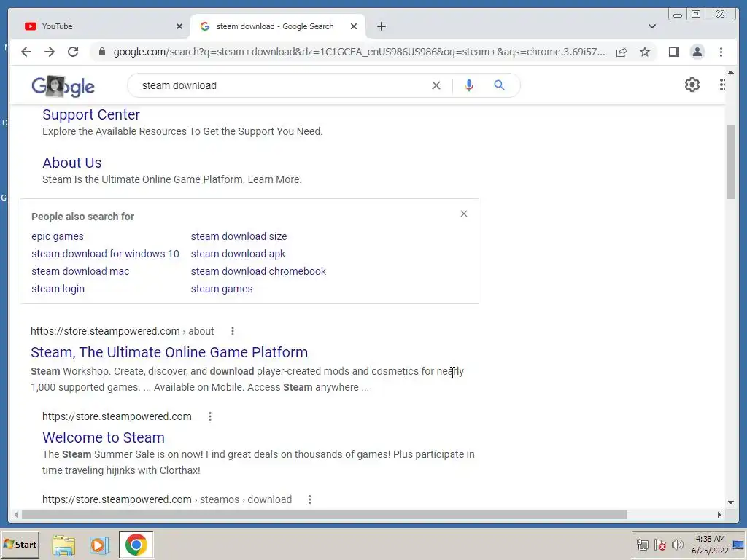The width and height of the screenshot is (747, 560).
Task: Open Google apps grid
Action: point(721,85)
